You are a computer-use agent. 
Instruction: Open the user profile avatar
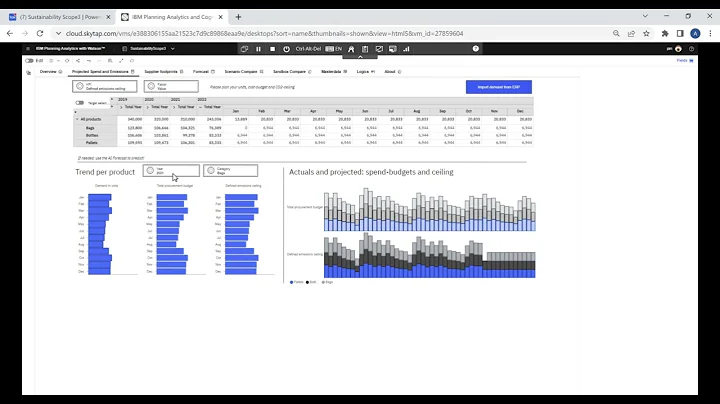coord(678,49)
